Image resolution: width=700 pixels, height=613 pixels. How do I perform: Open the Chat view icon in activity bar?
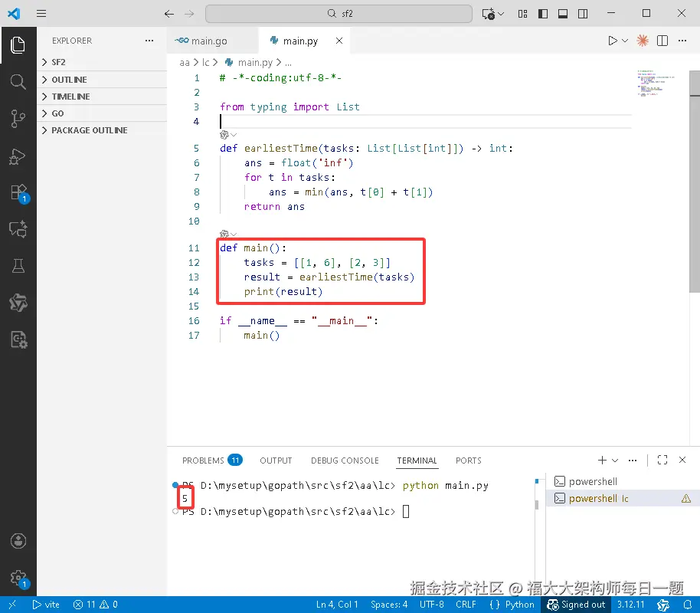pyautogui.click(x=18, y=229)
